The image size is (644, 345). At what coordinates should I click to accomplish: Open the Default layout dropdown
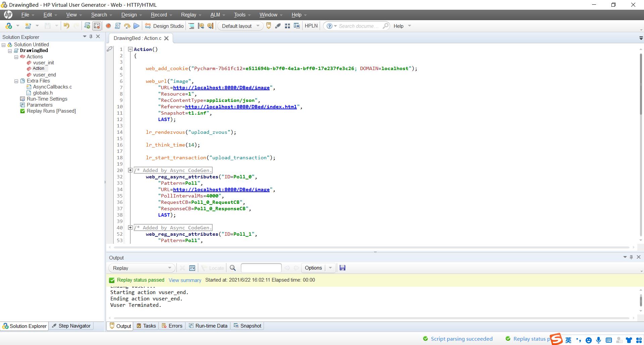240,26
